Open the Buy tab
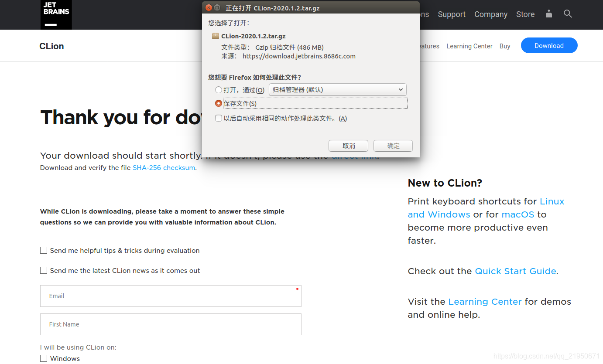 [505, 46]
